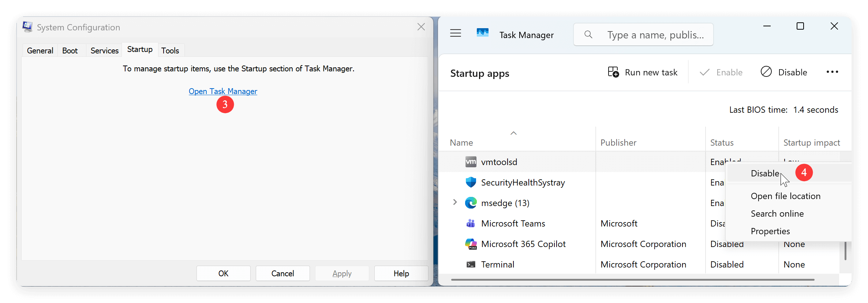Click OK in System Configuration
The image size is (868, 303).
223,273
